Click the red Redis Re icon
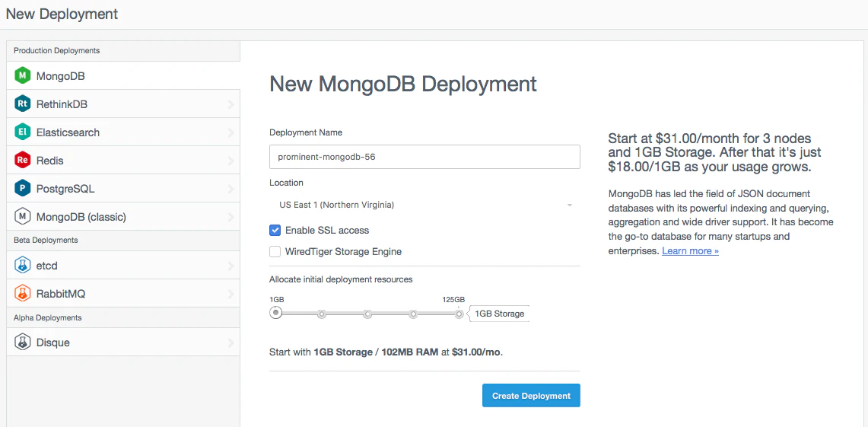 click(x=23, y=160)
